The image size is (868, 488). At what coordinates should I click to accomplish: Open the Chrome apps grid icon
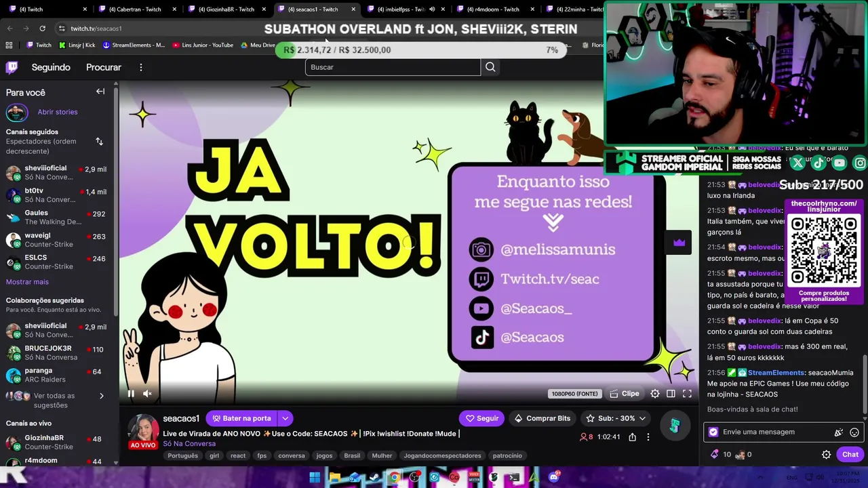(9, 45)
